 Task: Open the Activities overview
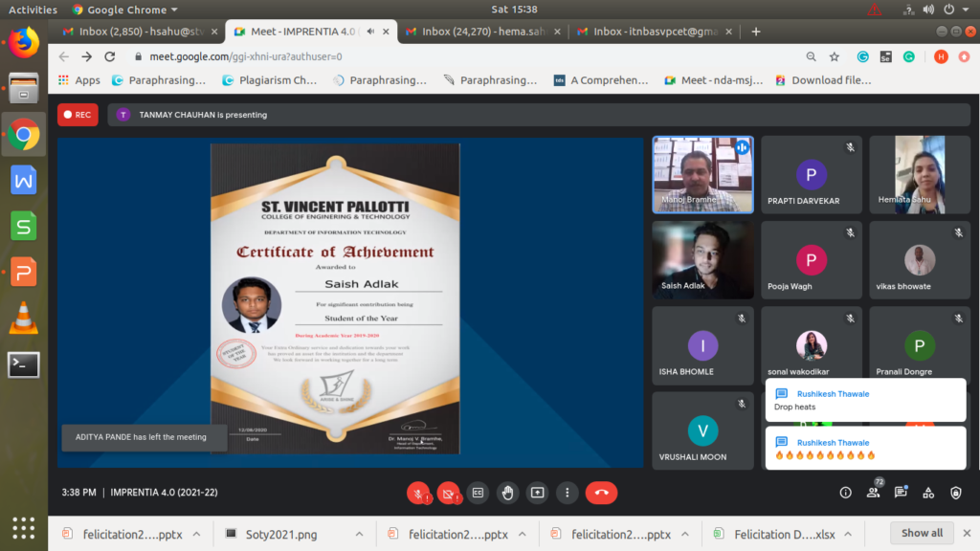[x=33, y=10]
